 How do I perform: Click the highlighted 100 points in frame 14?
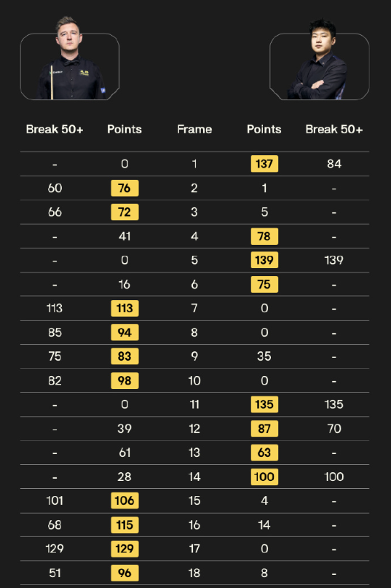tap(264, 477)
